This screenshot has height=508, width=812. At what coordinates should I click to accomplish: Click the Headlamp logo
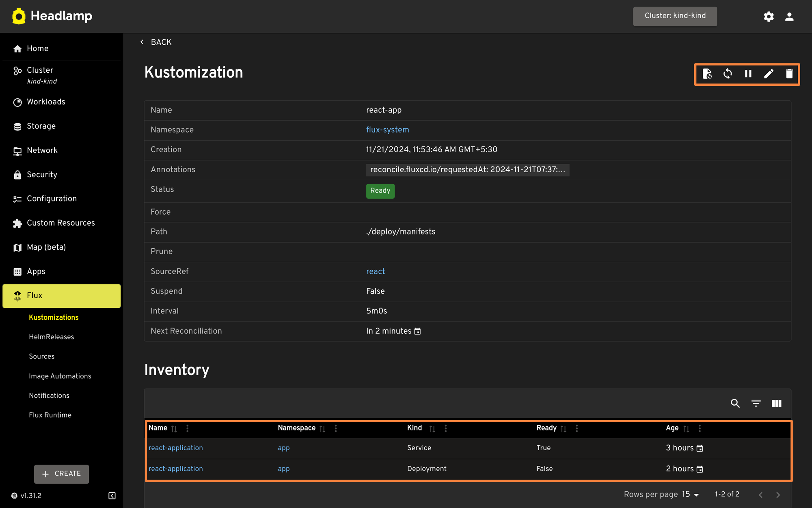tap(52, 16)
